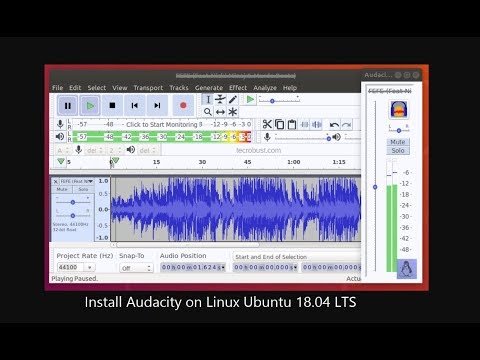Image resolution: width=480 pixels, height=360 pixels.
Task: Click the Undo arrow icon
Action: click(334, 125)
